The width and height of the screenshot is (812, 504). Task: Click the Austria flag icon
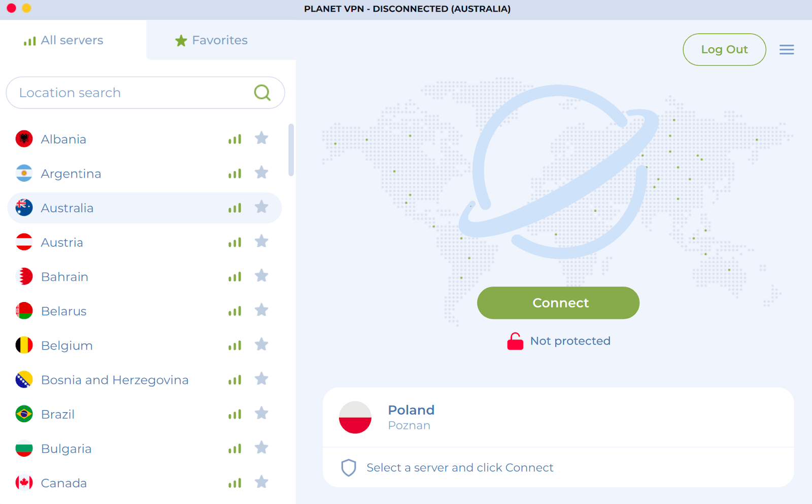(x=24, y=242)
